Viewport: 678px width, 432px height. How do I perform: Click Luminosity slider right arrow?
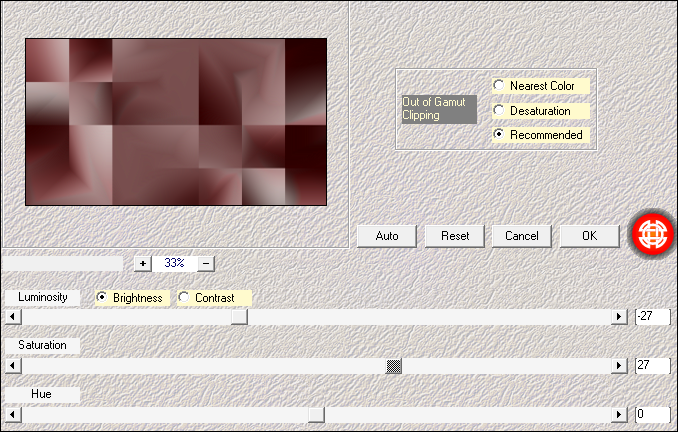click(619, 317)
